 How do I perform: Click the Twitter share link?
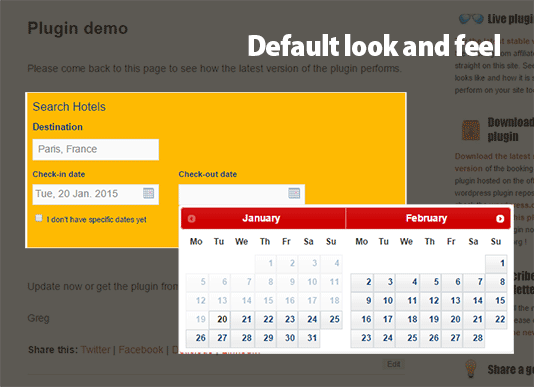pos(95,350)
